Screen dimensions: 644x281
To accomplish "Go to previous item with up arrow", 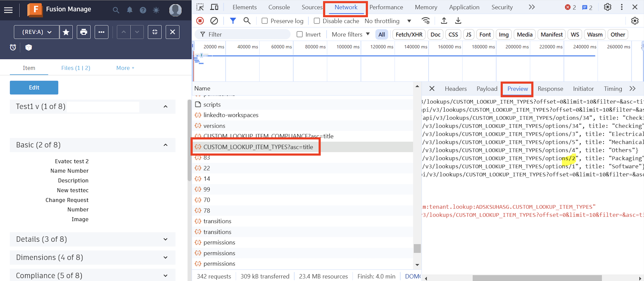I will click(x=124, y=32).
